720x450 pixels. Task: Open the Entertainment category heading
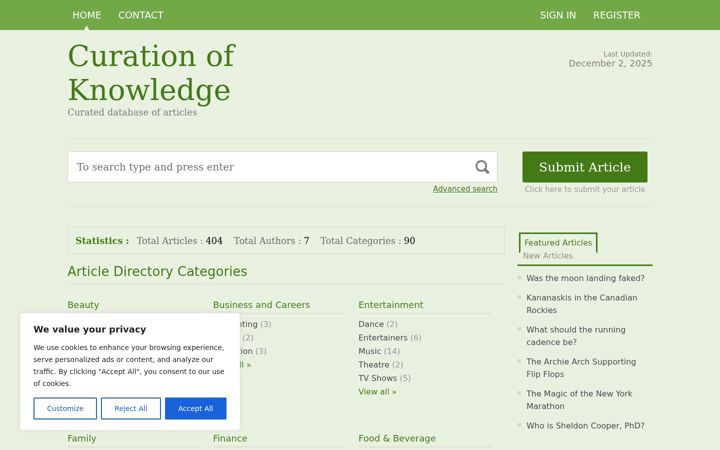point(391,305)
